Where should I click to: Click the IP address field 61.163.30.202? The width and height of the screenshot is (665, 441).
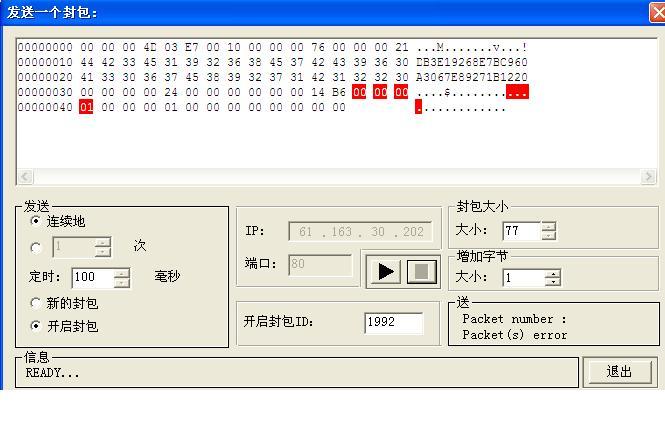tap(360, 232)
